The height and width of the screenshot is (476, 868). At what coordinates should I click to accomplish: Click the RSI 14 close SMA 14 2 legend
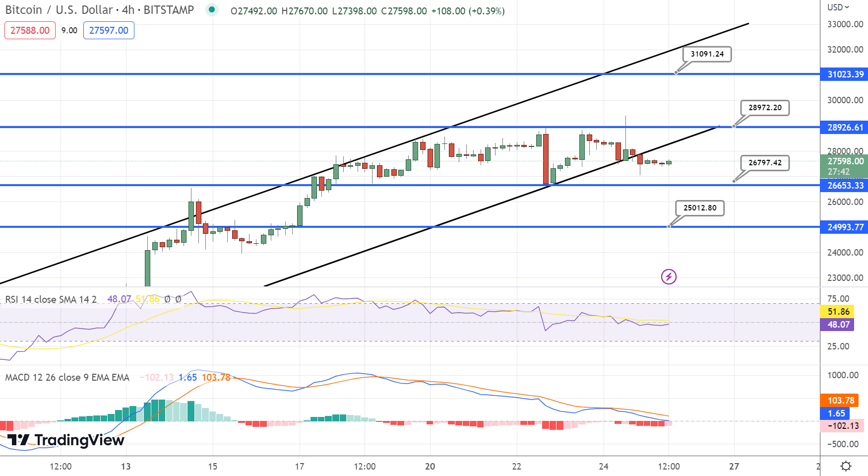click(51, 299)
